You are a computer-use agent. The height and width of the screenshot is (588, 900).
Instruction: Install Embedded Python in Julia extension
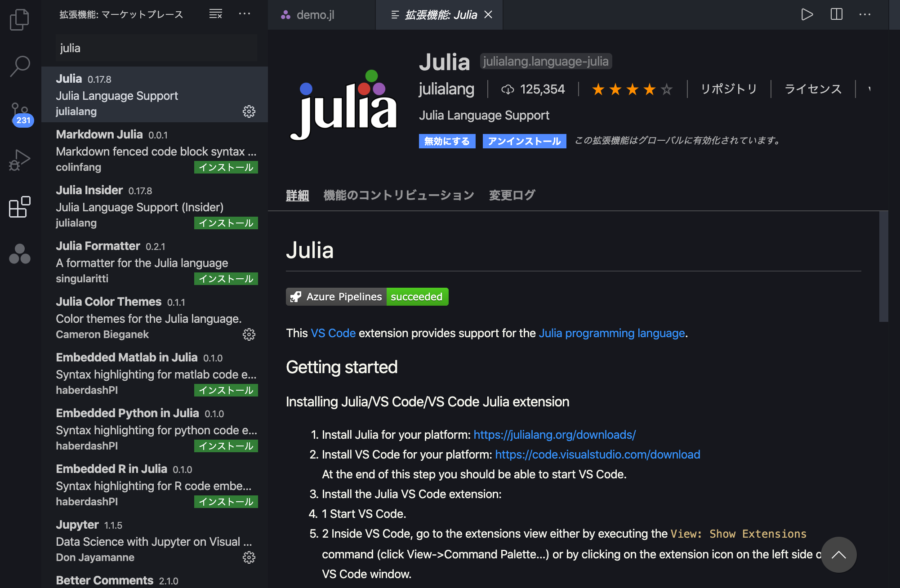pyautogui.click(x=226, y=446)
